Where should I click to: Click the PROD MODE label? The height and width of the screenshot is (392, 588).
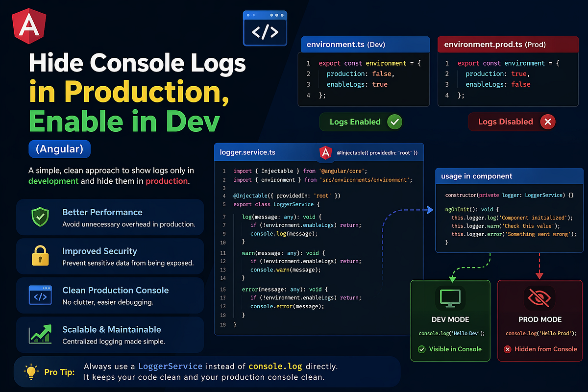(539, 319)
